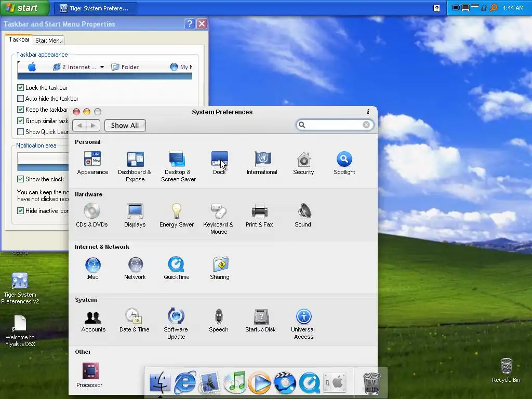Click the magnifier icon in system tray
The image size is (532, 399).
(x=494, y=7)
